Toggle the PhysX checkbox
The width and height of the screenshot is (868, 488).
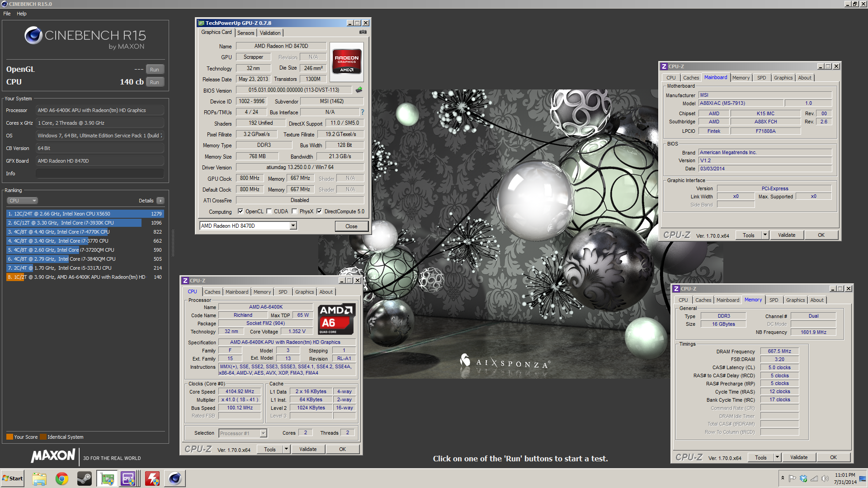[294, 211]
